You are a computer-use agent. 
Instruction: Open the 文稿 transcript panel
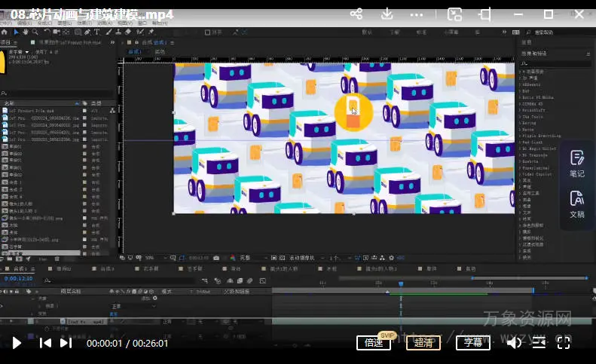click(x=576, y=203)
